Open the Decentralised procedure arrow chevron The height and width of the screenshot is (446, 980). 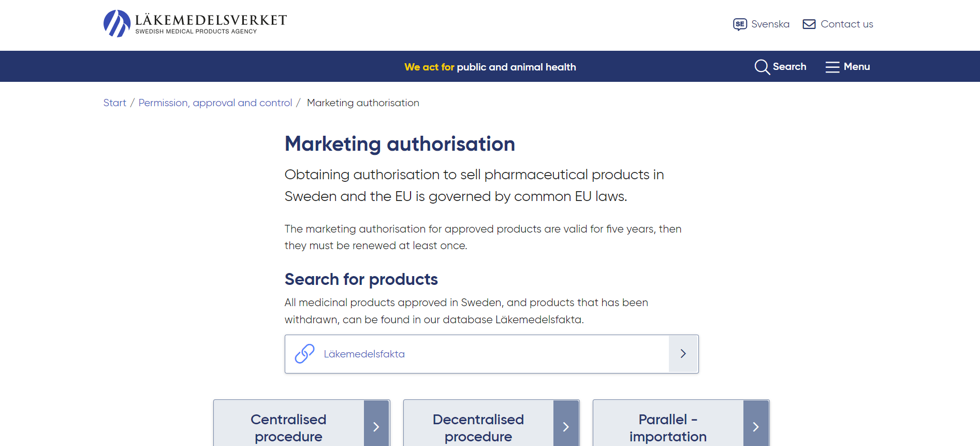click(566, 427)
